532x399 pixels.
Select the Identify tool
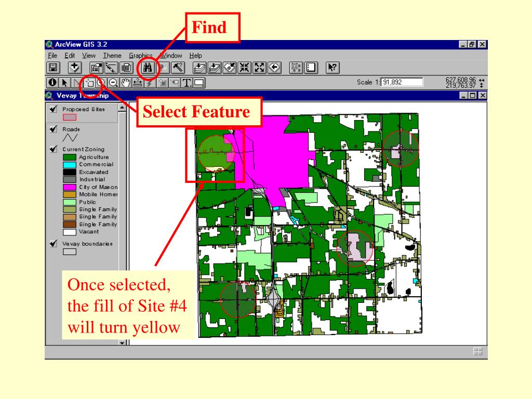tap(52, 83)
